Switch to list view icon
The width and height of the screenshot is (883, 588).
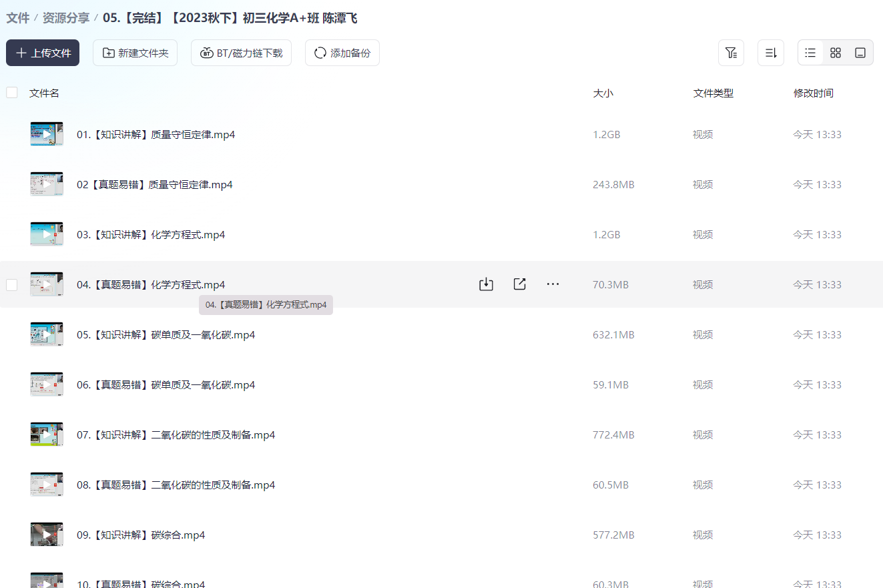[x=810, y=52]
